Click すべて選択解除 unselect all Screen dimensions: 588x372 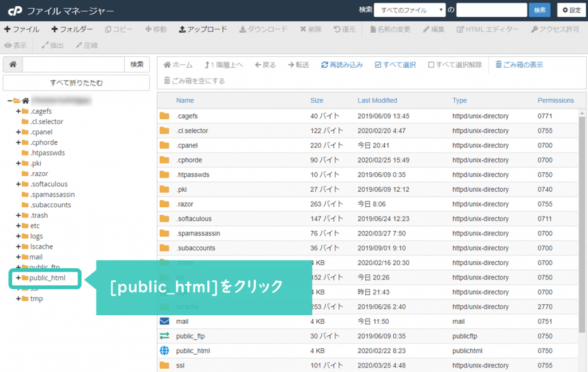pyautogui.click(x=455, y=65)
